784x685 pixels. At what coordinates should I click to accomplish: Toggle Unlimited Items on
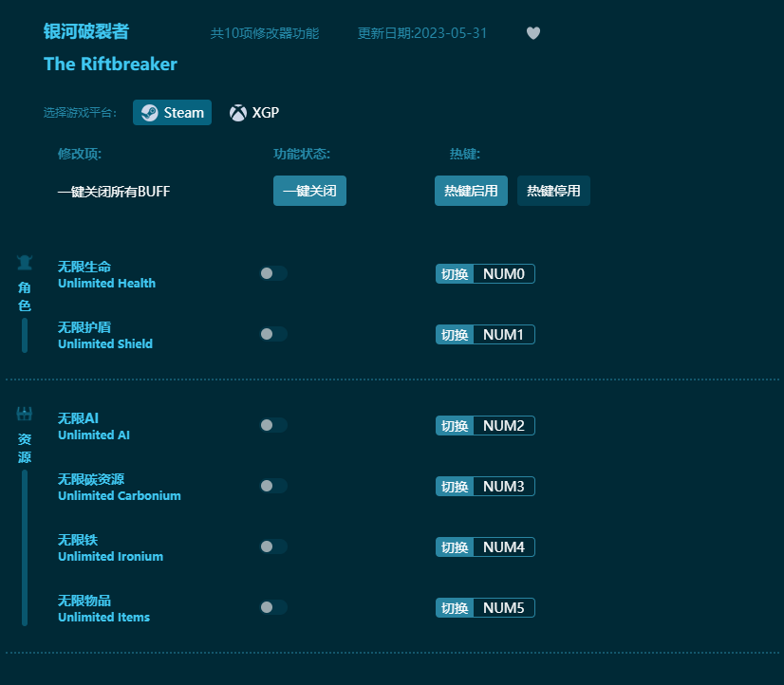[273, 607]
